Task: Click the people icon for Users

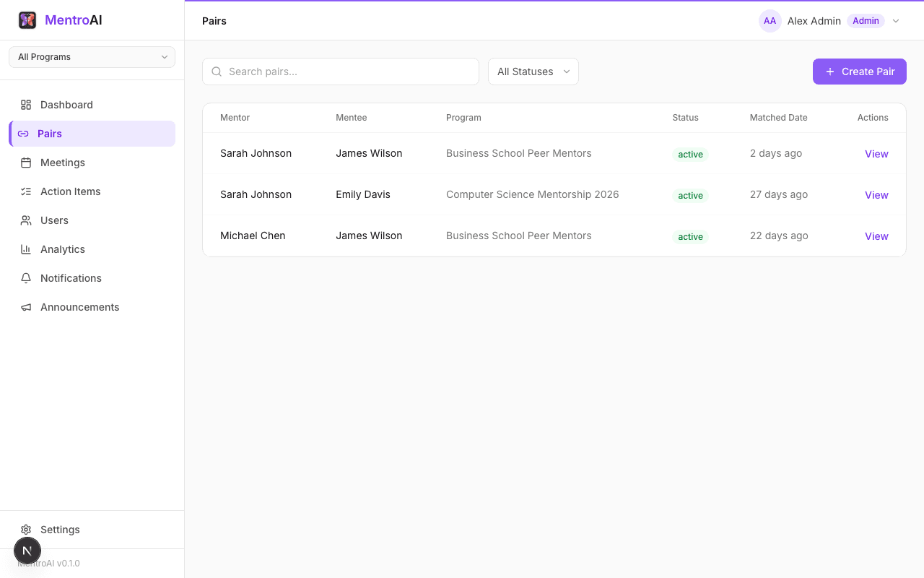Action: coord(26,220)
